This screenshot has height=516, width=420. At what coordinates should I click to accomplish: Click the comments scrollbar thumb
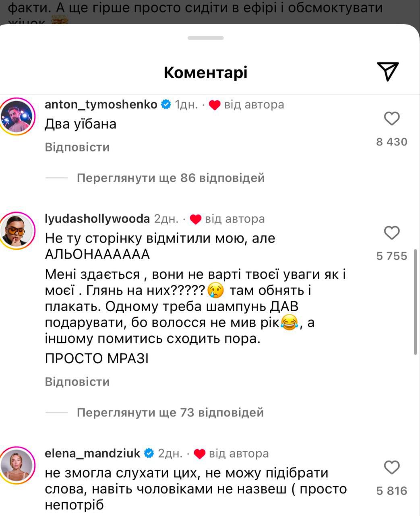click(x=415, y=302)
